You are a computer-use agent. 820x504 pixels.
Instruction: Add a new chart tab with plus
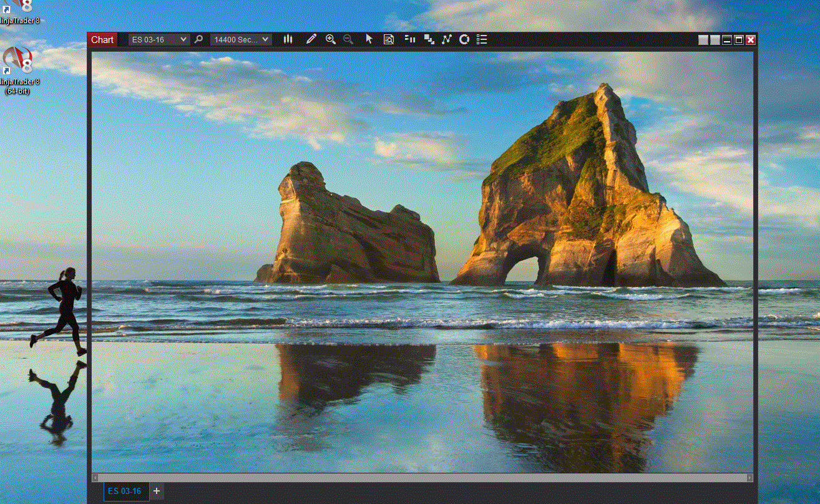click(157, 491)
